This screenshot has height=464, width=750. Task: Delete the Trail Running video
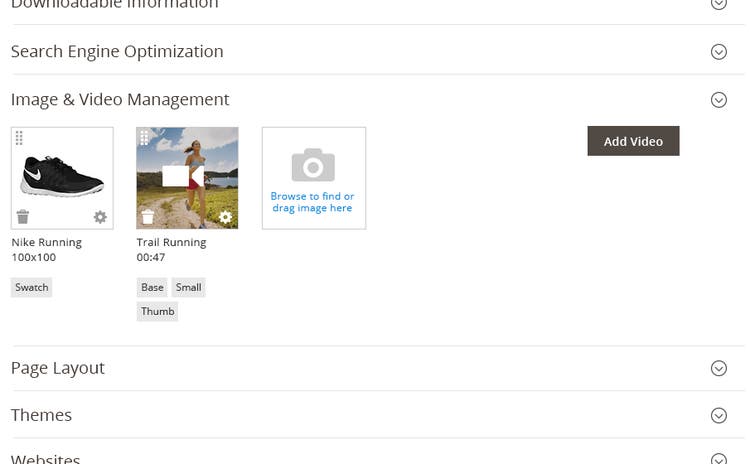pyautogui.click(x=148, y=217)
